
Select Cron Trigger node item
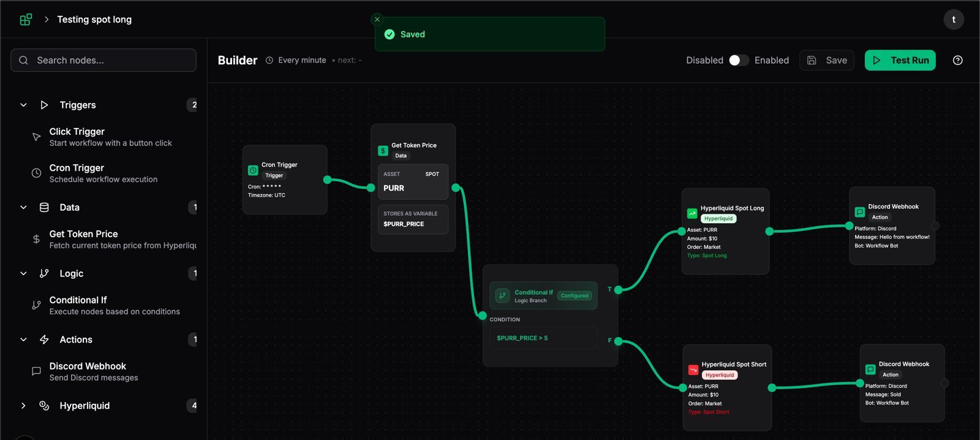(110, 173)
